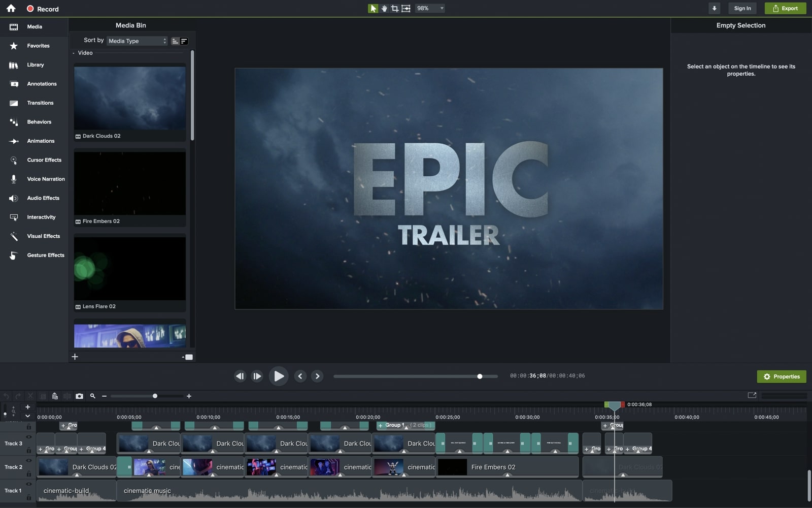Open the Properties panel button
812x508 pixels.
click(x=781, y=376)
